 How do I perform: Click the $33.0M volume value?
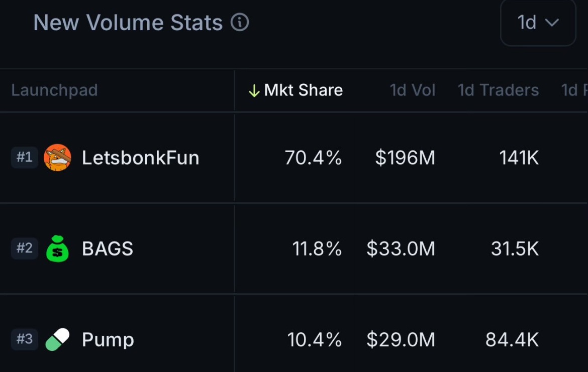point(401,249)
